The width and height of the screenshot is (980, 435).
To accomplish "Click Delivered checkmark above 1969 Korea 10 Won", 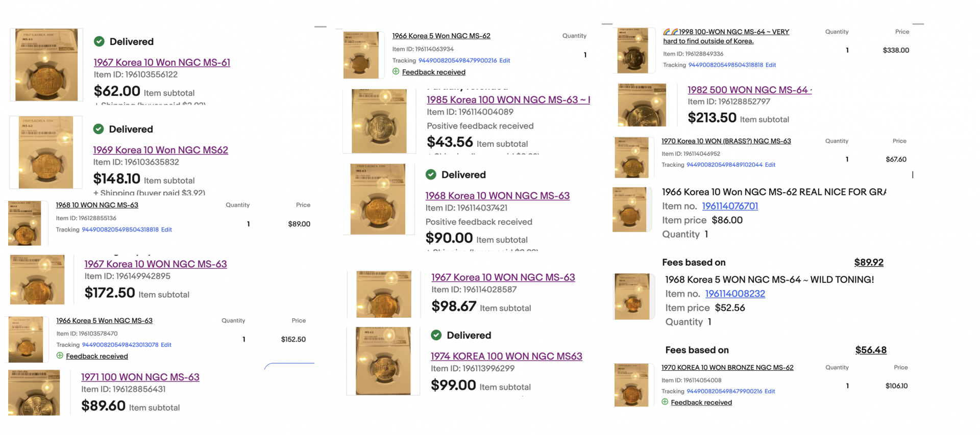I will pos(99,129).
